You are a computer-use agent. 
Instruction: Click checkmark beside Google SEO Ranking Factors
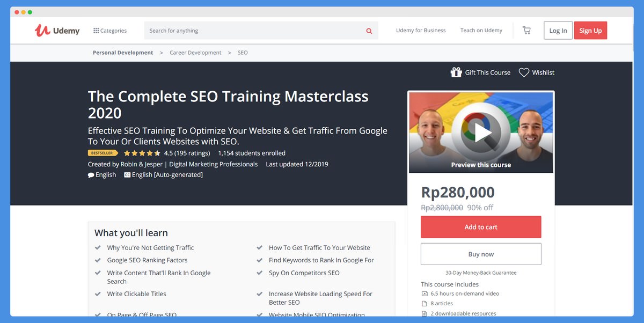[98, 260]
